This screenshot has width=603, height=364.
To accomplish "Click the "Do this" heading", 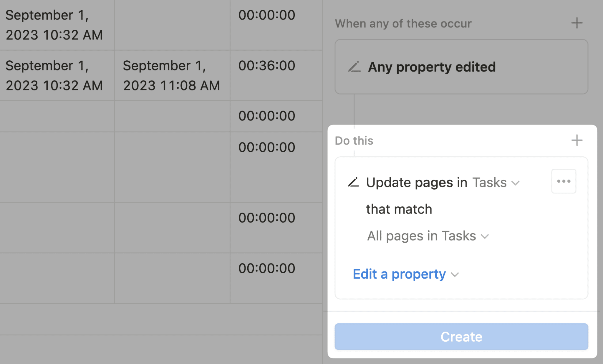I will tap(354, 140).
